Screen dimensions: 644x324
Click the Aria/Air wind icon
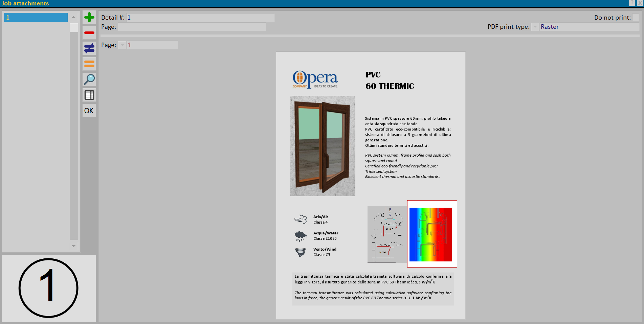(301, 219)
